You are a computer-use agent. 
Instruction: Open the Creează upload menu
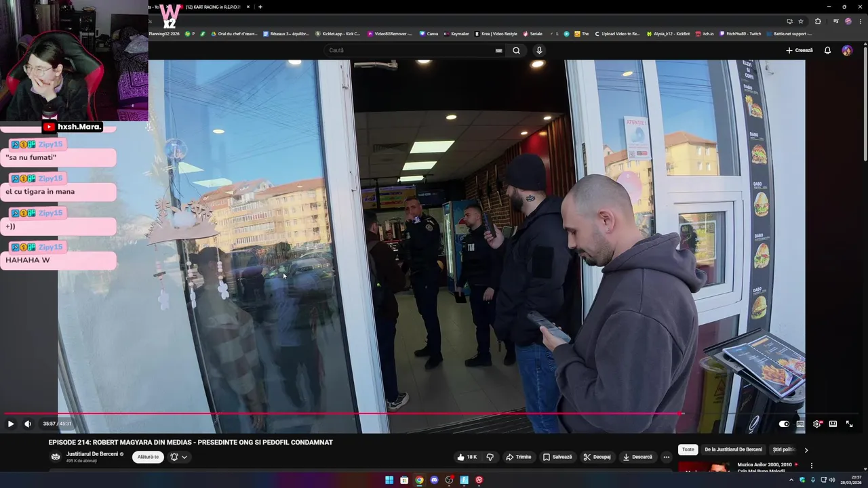pos(800,50)
